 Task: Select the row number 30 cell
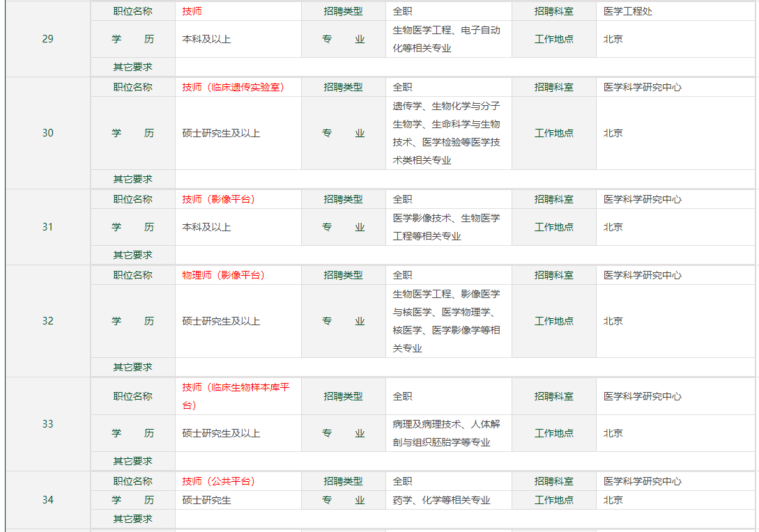pyautogui.click(x=47, y=133)
